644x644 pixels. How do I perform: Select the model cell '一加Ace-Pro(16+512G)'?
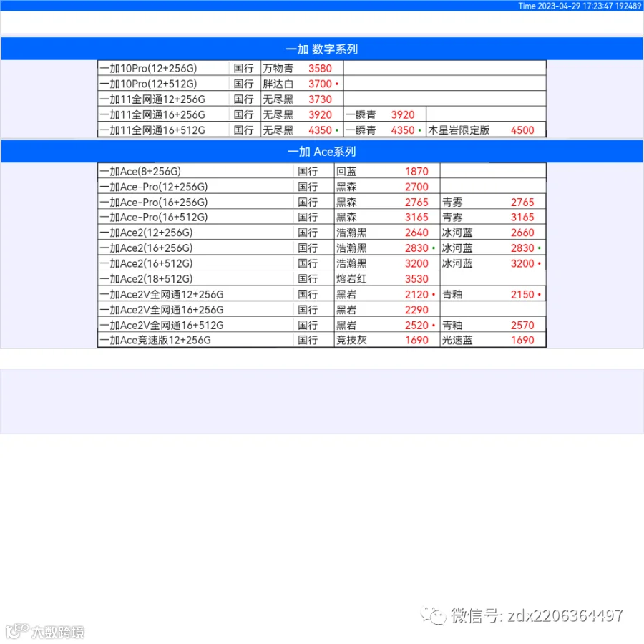pyautogui.click(x=154, y=217)
